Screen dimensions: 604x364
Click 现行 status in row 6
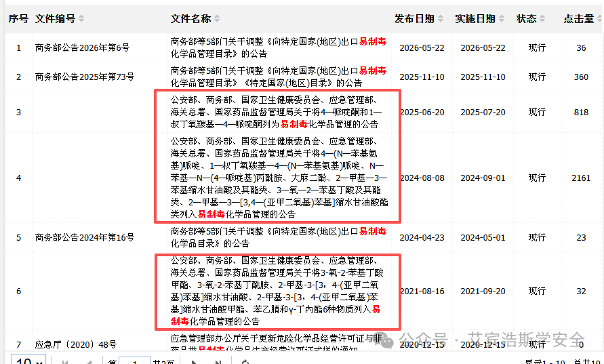(537, 291)
